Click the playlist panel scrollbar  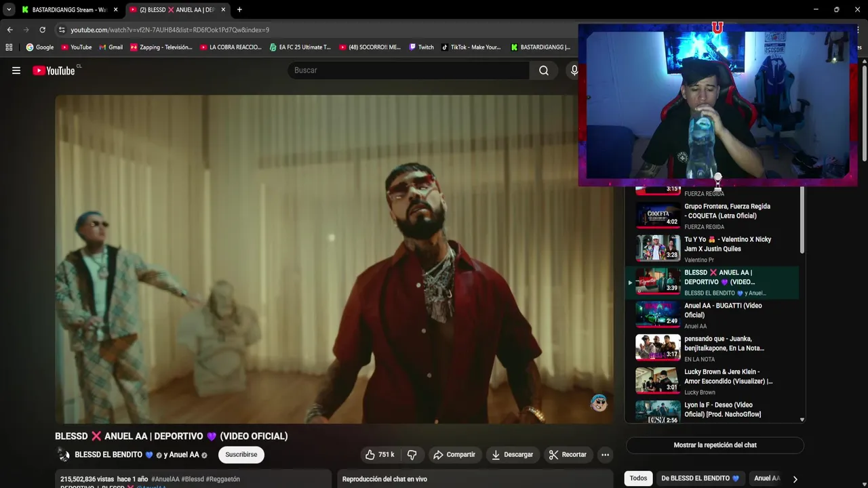coord(802,220)
